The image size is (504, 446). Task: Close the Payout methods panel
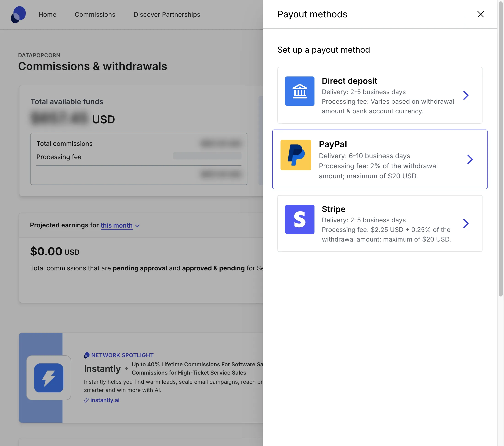coord(481,14)
